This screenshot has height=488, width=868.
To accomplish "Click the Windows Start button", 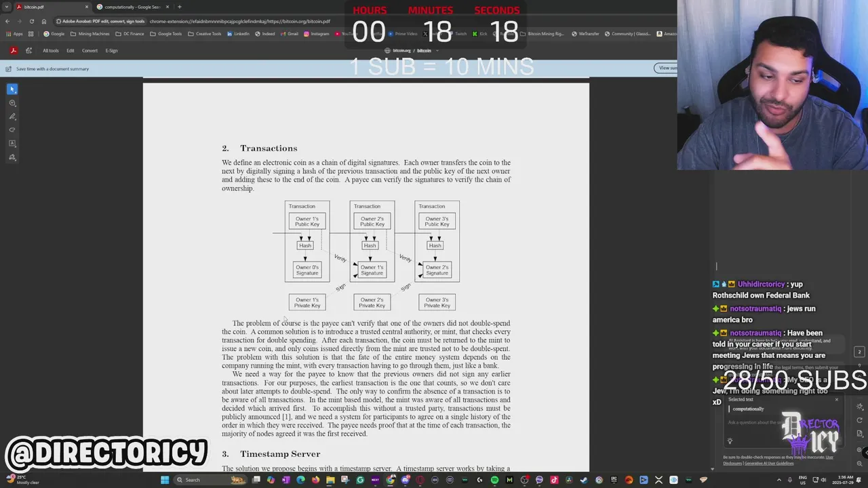I will [x=164, y=480].
